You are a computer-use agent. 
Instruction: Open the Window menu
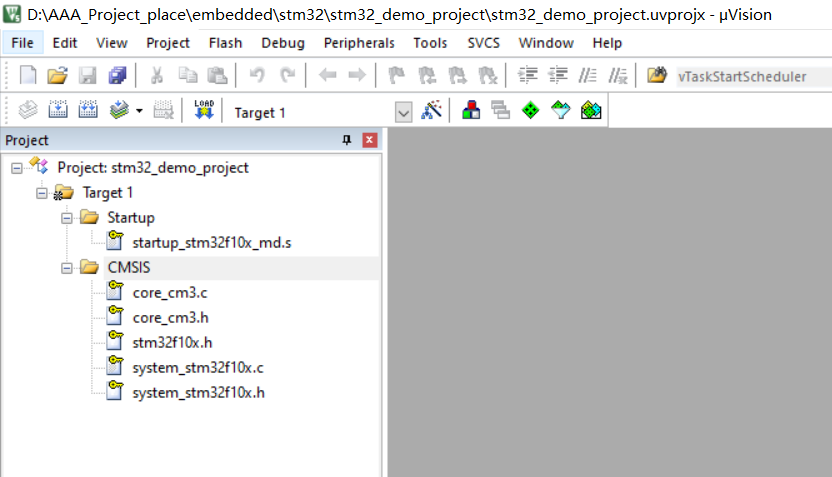546,43
